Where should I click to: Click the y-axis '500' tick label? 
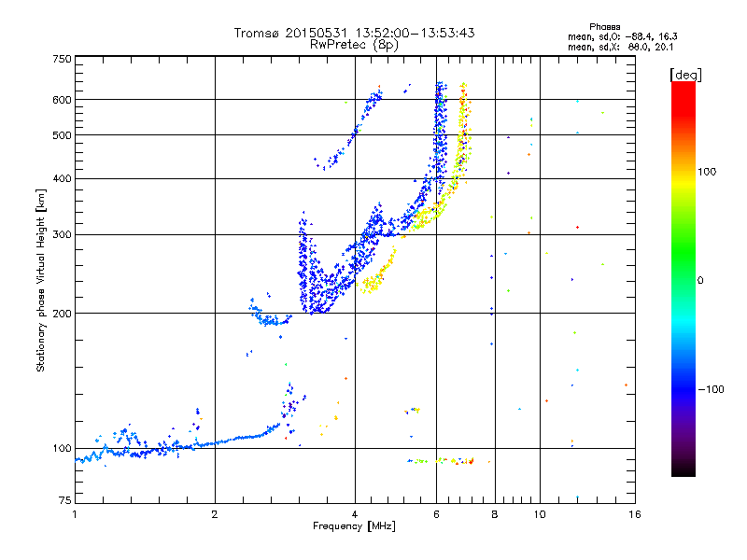click(x=62, y=135)
